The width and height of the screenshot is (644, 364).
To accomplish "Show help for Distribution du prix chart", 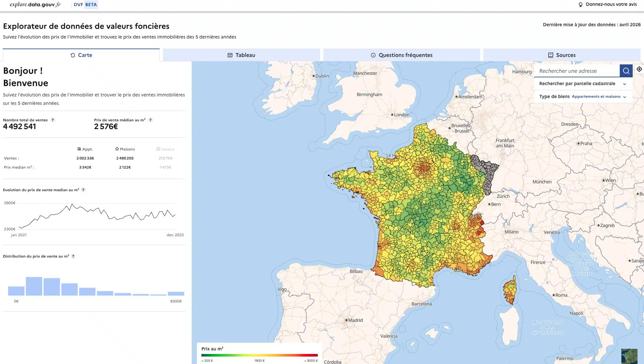I will pyautogui.click(x=73, y=256).
